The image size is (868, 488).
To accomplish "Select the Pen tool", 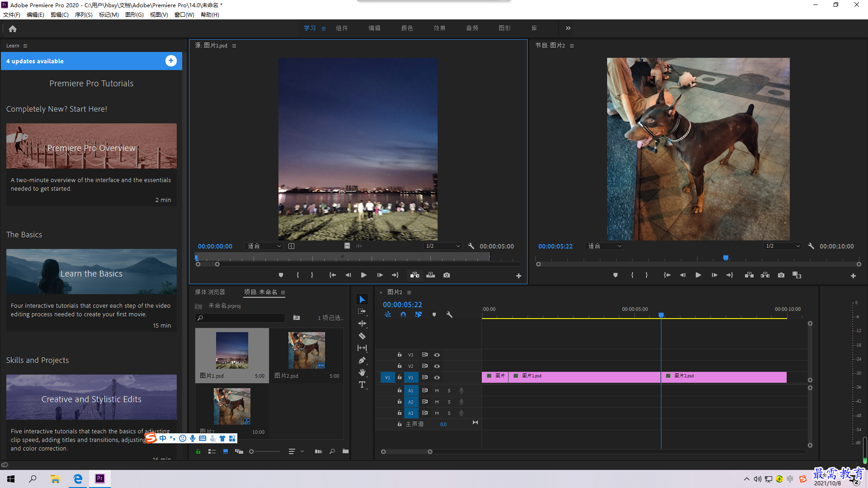I will (x=362, y=360).
